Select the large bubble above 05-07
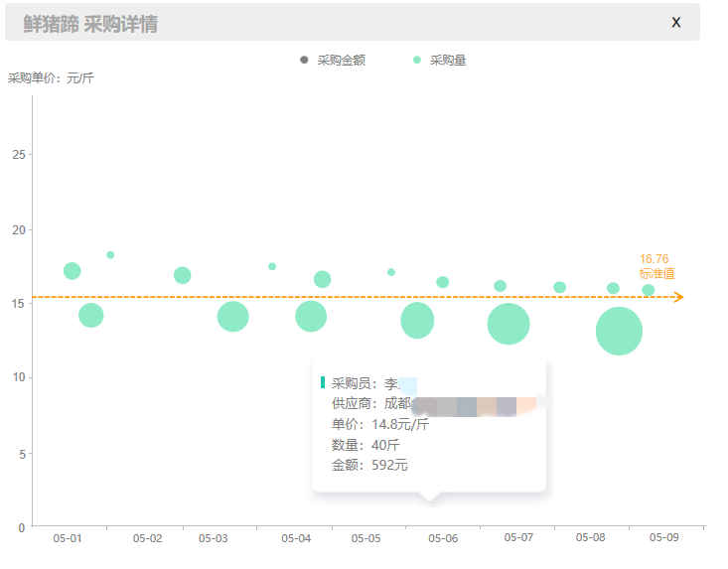Viewport: 728px width, 569px height. point(509,324)
